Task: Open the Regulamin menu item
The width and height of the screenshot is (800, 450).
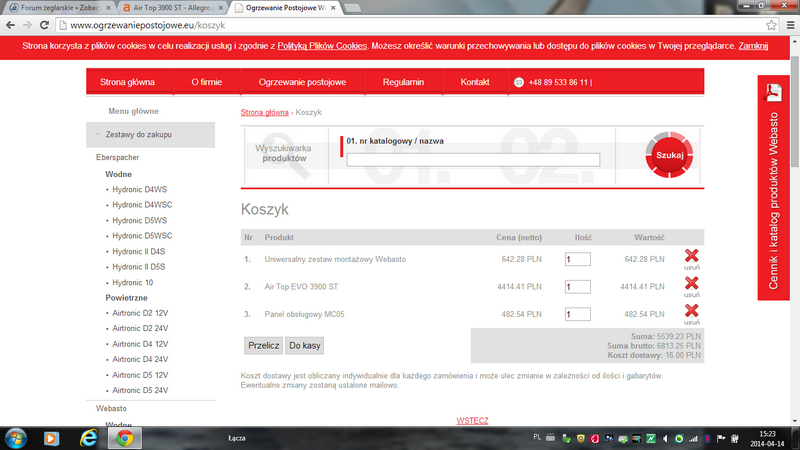Action: (x=403, y=82)
